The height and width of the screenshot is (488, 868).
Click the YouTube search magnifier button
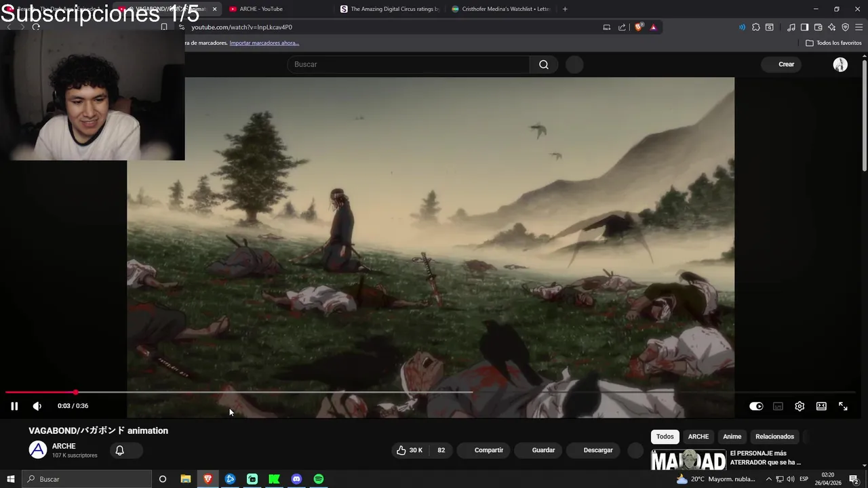coord(544,64)
